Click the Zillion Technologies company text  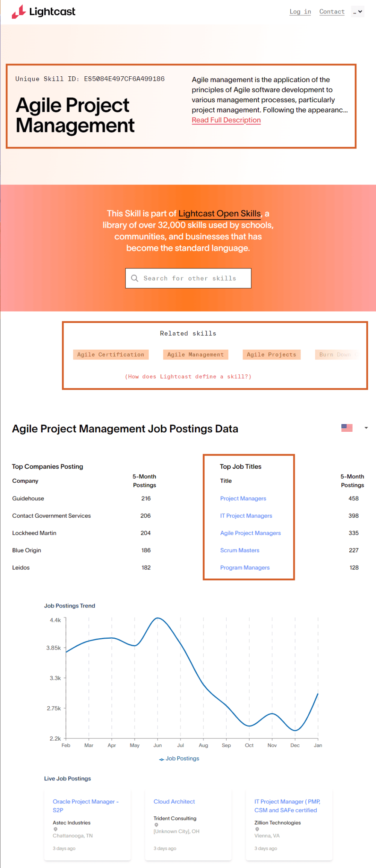pos(277,823)
